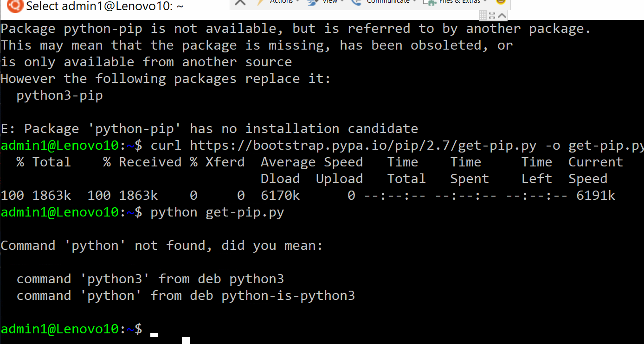The height and width of the screenshot is (344, 644).
Task: Open the Actions menu label
Action: [281, 2]
